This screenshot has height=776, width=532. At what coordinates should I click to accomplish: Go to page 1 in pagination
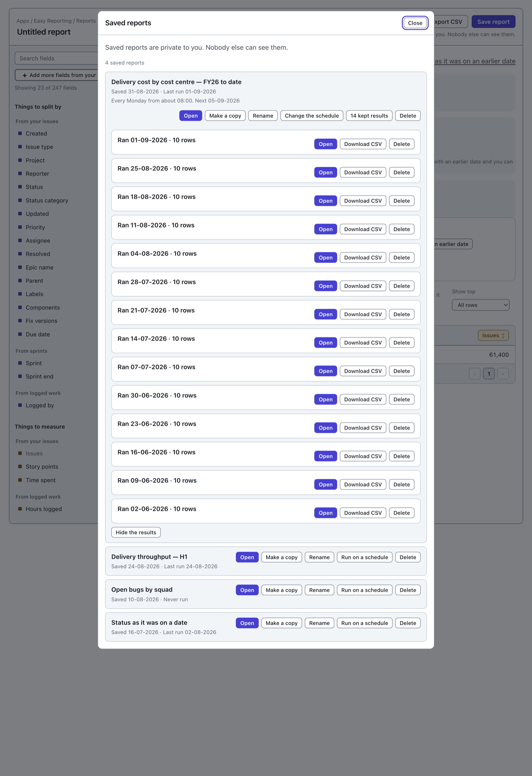click(x=489, y=374)
